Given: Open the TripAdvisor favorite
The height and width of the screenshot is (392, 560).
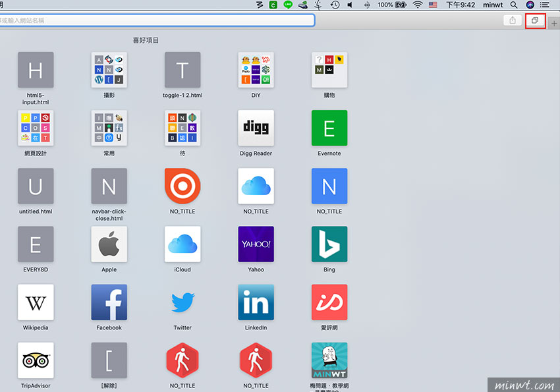Looking at the screenshot, I should pos(36,360).
